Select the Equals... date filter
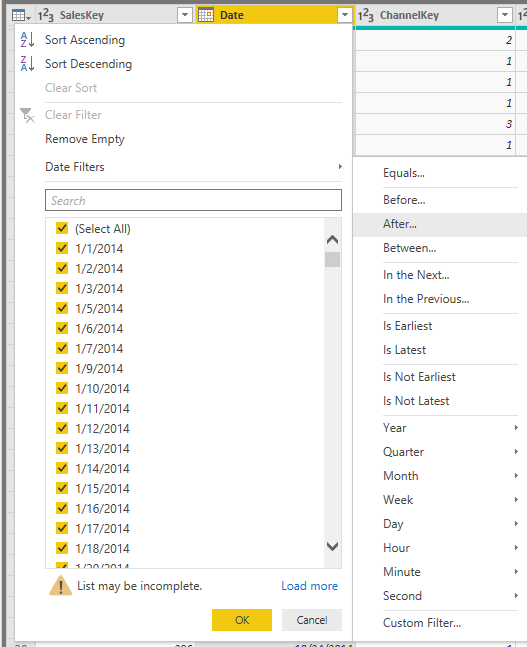This screenshot has width=527, height=647. (404, 173)
